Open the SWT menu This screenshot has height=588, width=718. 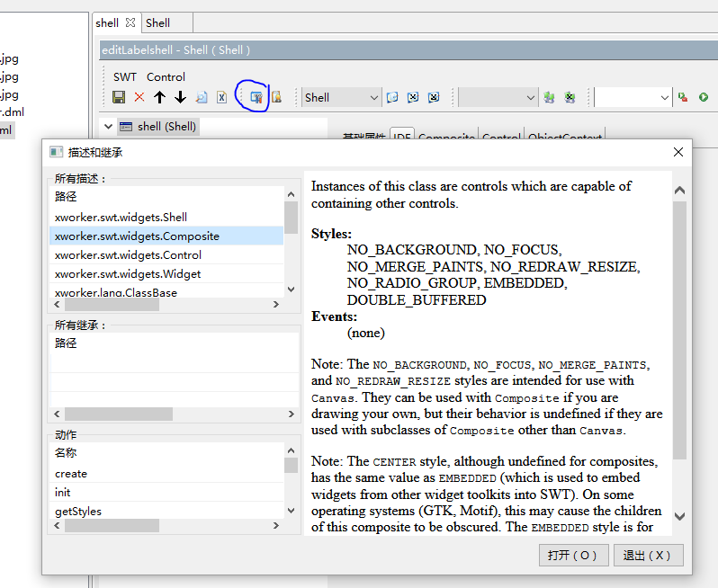(x=125, y=77)
